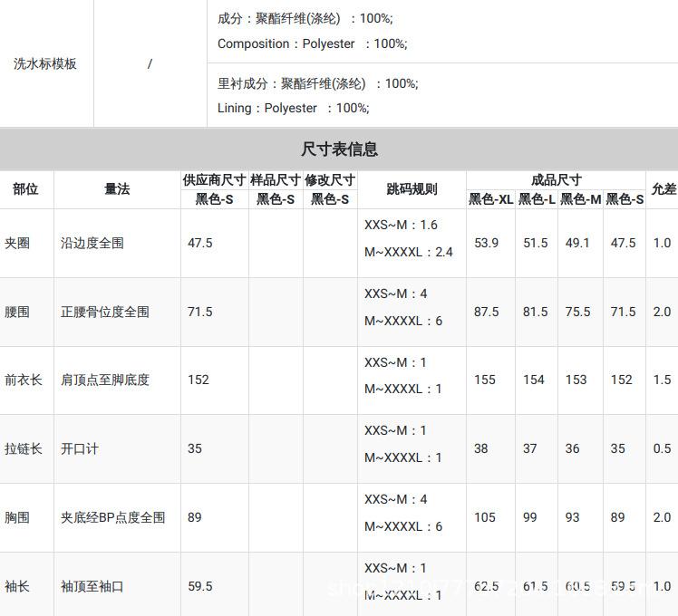Click the 跳码规则 column header
678x616 pixels.
coord(412,189)
